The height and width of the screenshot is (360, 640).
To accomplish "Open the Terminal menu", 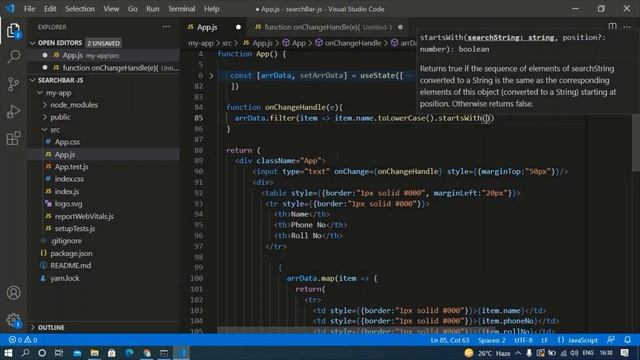I will click(x=181, y=9).
